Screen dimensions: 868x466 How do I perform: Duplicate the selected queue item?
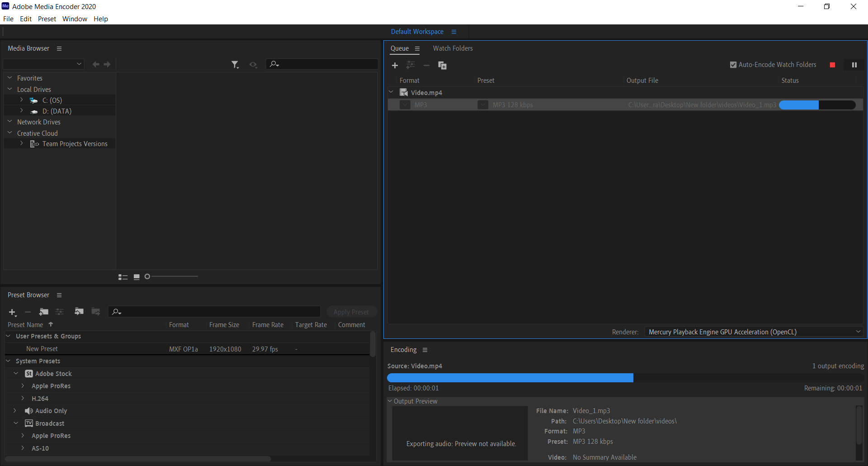442,66
